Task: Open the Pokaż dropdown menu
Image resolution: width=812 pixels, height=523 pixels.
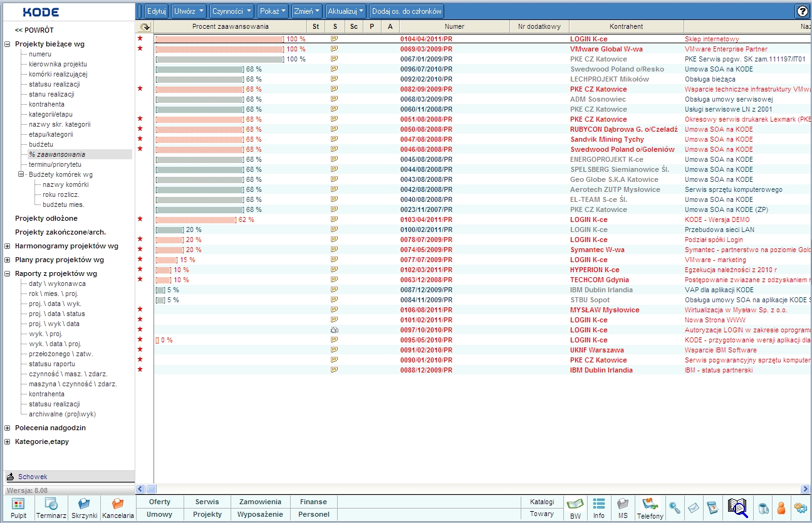Action: click(x=273, y=11)
